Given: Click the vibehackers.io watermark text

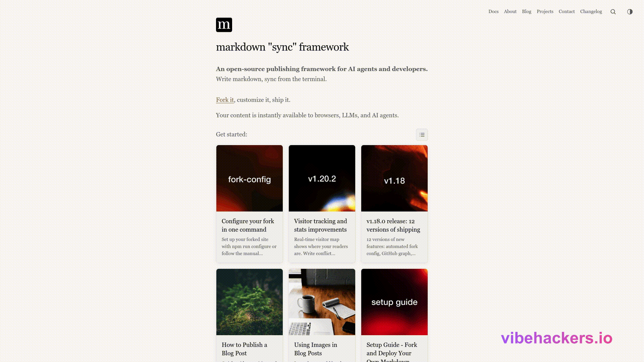Looking at the screenshot, I should coord(556,338).
